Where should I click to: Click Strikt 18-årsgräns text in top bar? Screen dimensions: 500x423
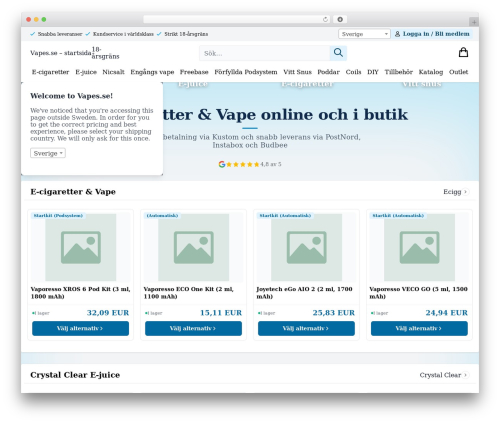[x=186, y=34]
